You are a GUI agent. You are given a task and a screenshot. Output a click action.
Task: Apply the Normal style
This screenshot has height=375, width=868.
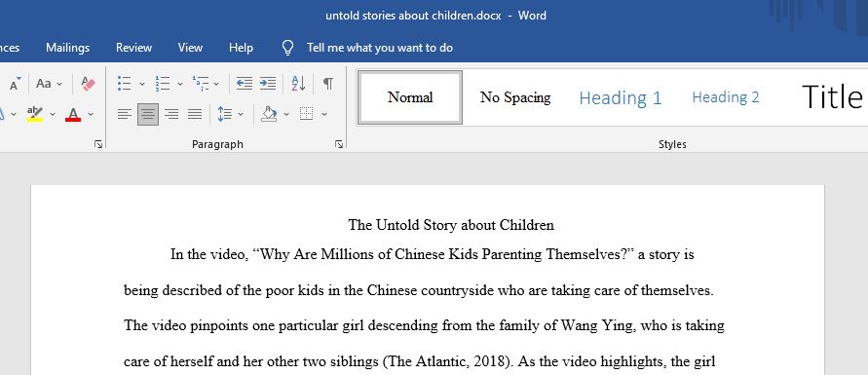coord(410,97)
